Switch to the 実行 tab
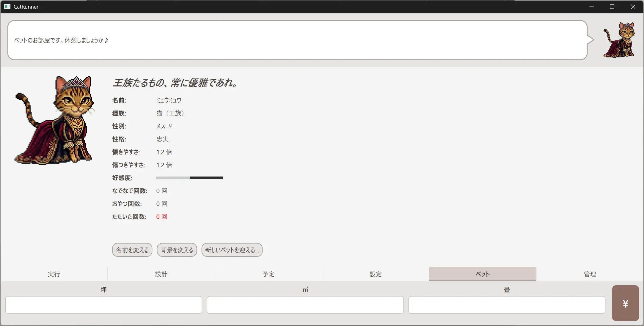The image size is (644, 326). pyautogui.click(x=54, y=274)
